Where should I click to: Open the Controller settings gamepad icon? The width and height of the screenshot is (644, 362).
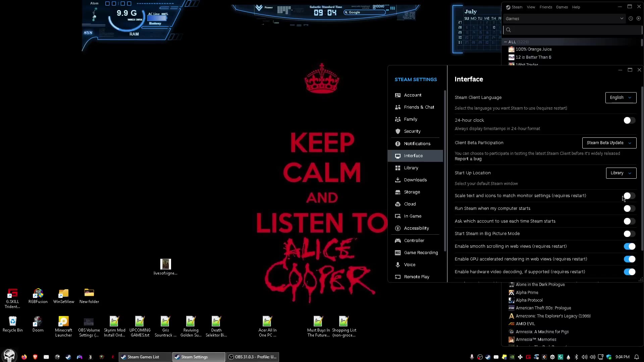point(398,241)
